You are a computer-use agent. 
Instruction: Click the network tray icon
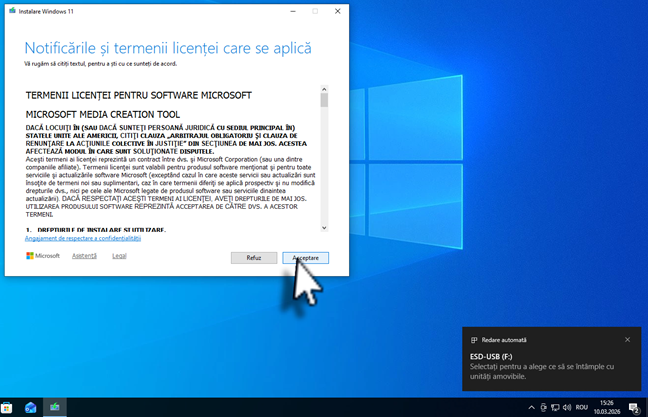point(555,407)
